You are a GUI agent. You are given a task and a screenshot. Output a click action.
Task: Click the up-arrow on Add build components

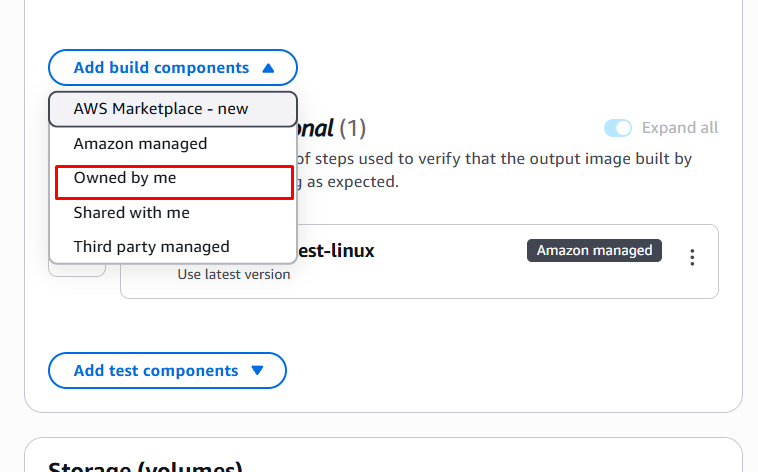click(267, 68)
